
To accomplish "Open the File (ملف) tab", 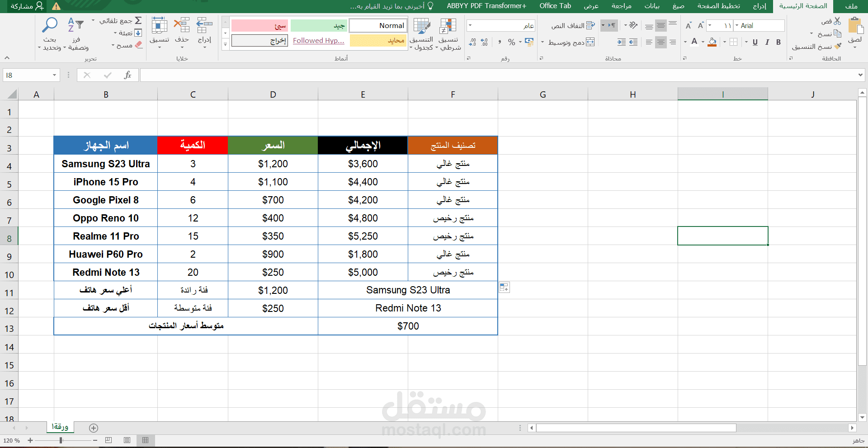I will (x=851, y=6).
